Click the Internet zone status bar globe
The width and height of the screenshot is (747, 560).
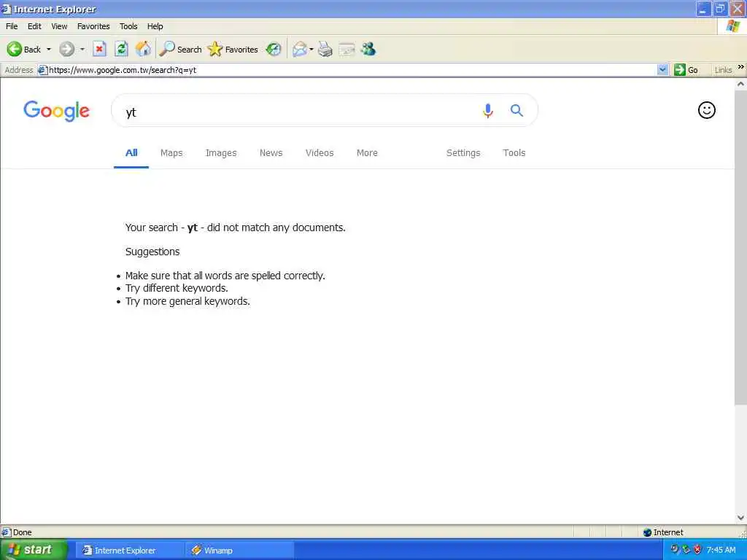(647, 532)
